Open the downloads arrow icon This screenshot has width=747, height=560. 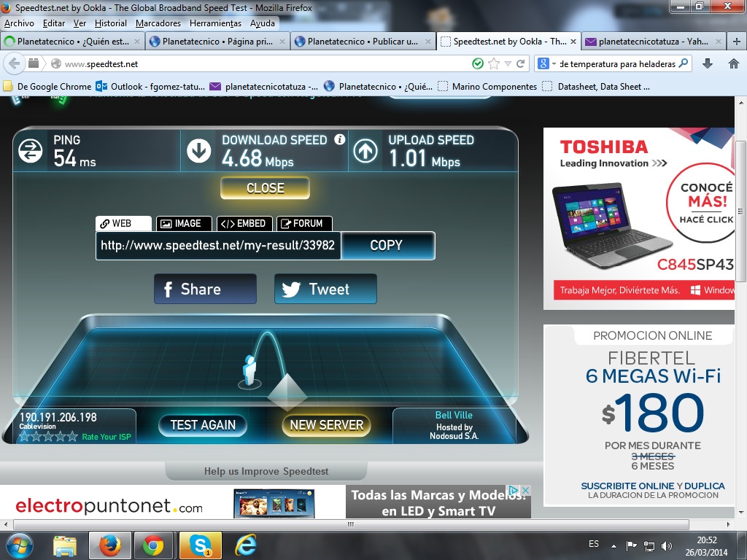tap(708, 63)
